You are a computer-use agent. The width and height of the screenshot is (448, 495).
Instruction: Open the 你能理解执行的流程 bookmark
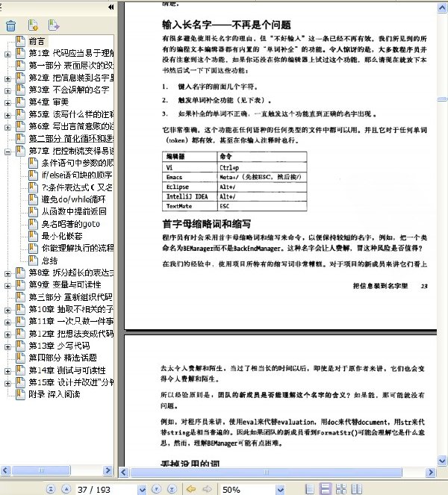78,248
